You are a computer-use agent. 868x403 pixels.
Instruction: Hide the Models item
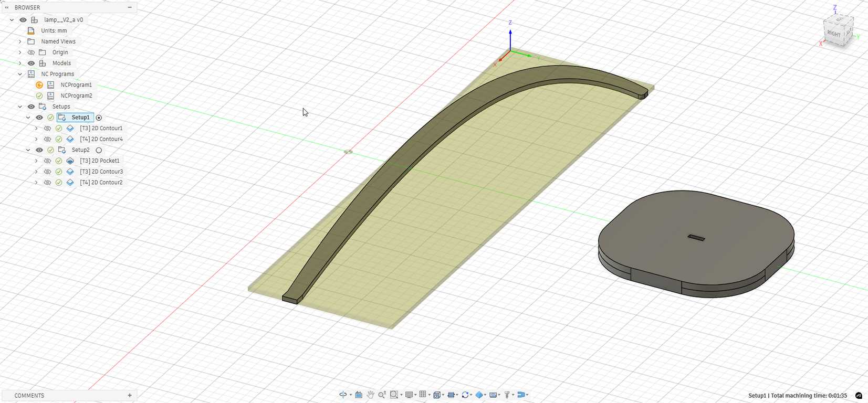click(31, 63)
